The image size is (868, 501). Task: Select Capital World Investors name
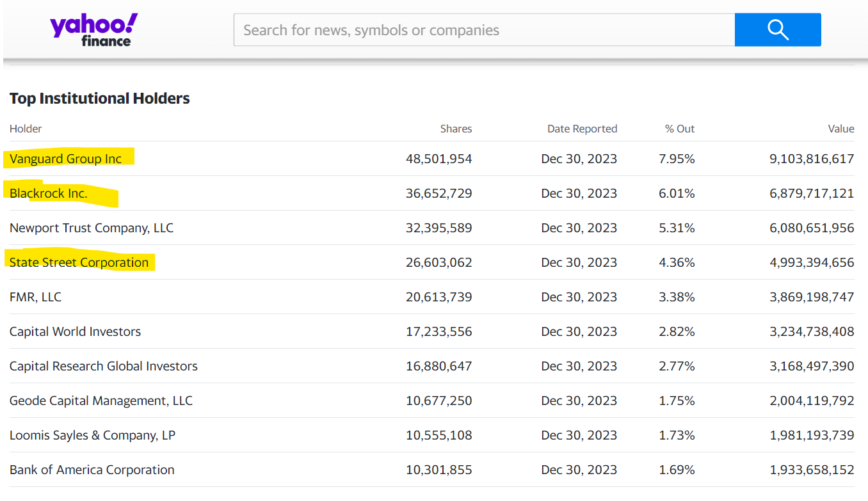click(x=75, y=331)
